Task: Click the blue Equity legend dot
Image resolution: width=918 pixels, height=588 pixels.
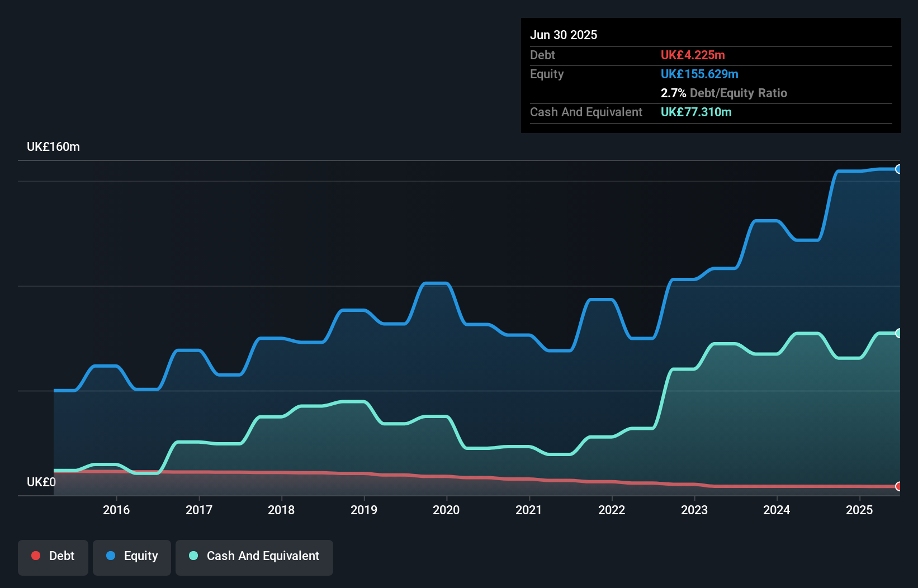Action: (111, 556)
